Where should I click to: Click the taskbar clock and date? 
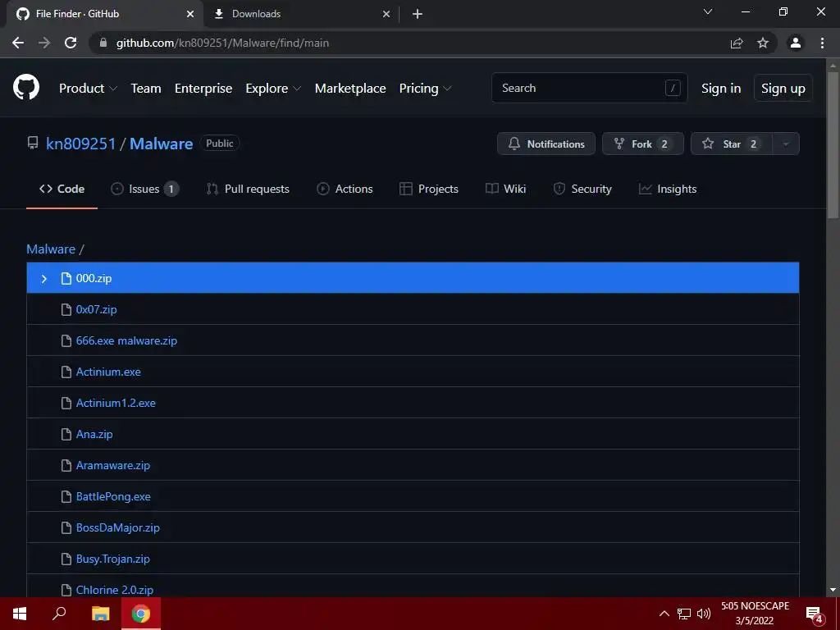pos(755,614)
